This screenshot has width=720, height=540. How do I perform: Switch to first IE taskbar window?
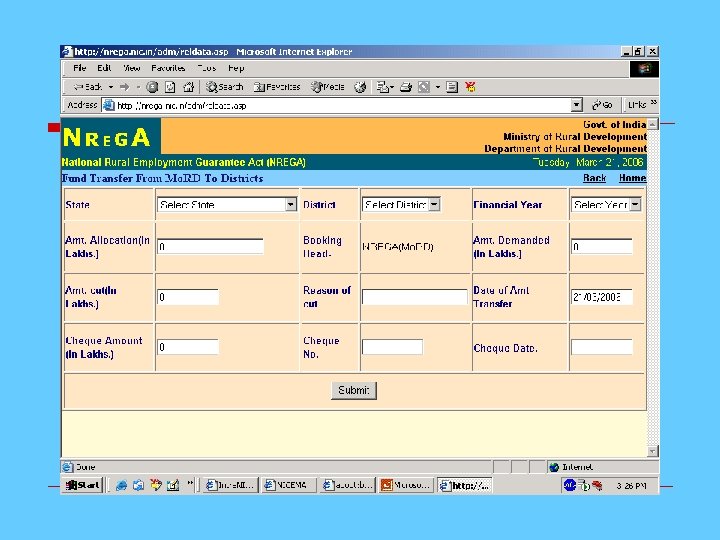pos(231,485)
